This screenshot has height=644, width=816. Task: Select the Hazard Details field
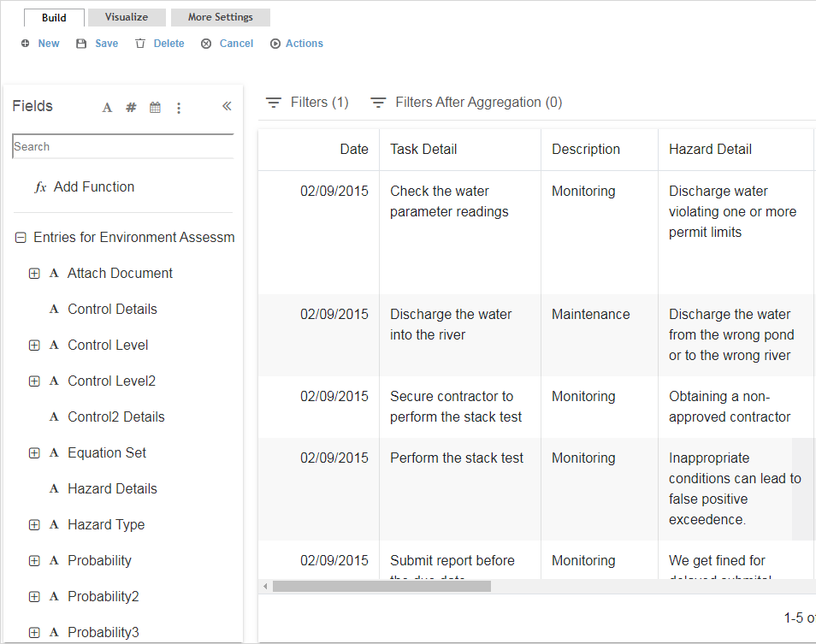tap(112, 488)
